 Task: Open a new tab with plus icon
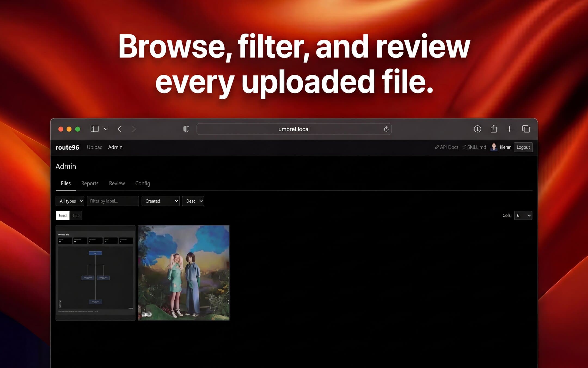coord(509,129)
